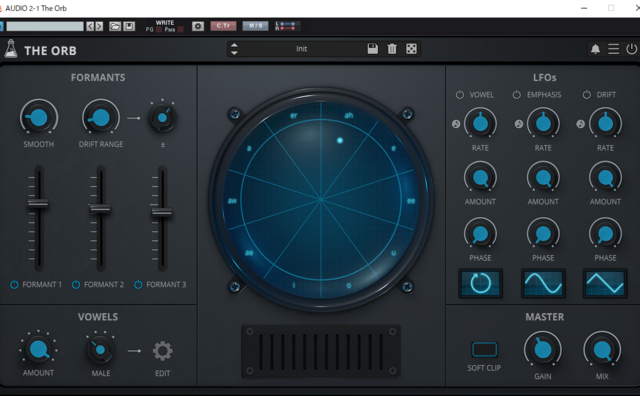Select the 'ah' vowel on the orb

(x=349, y=116)
